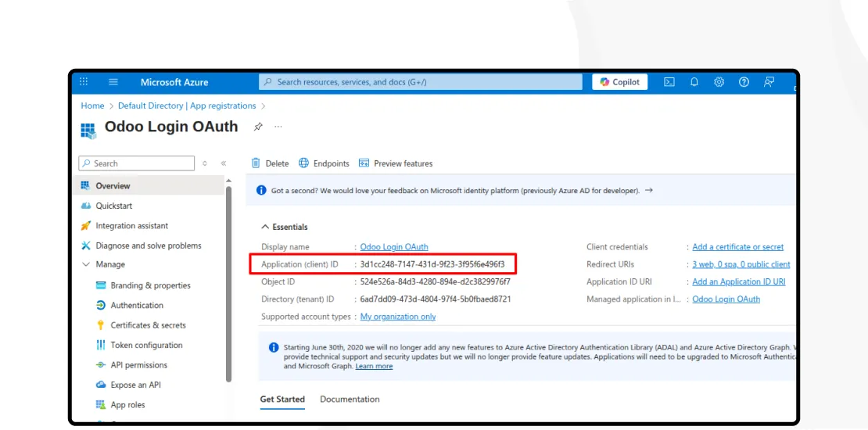This screenshot has height=430, width=868.
Task: Pin the Odoo Login OAuth app
Action: (x=258, y=127)
